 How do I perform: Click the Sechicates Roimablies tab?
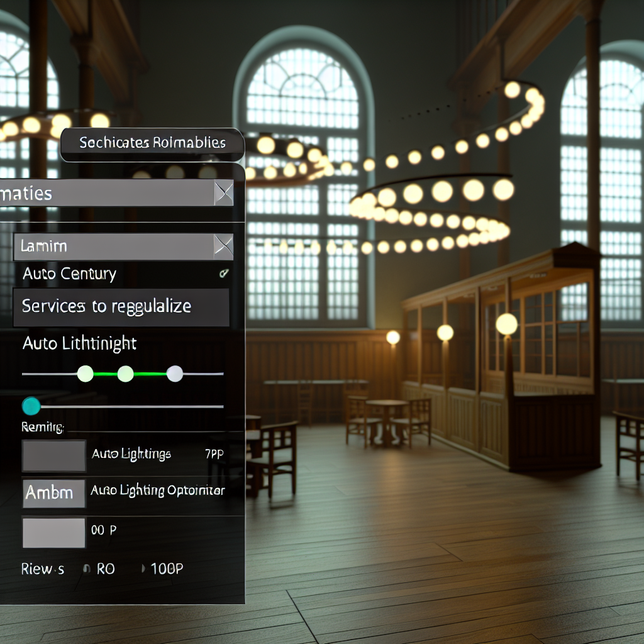(x=152, y=143)
